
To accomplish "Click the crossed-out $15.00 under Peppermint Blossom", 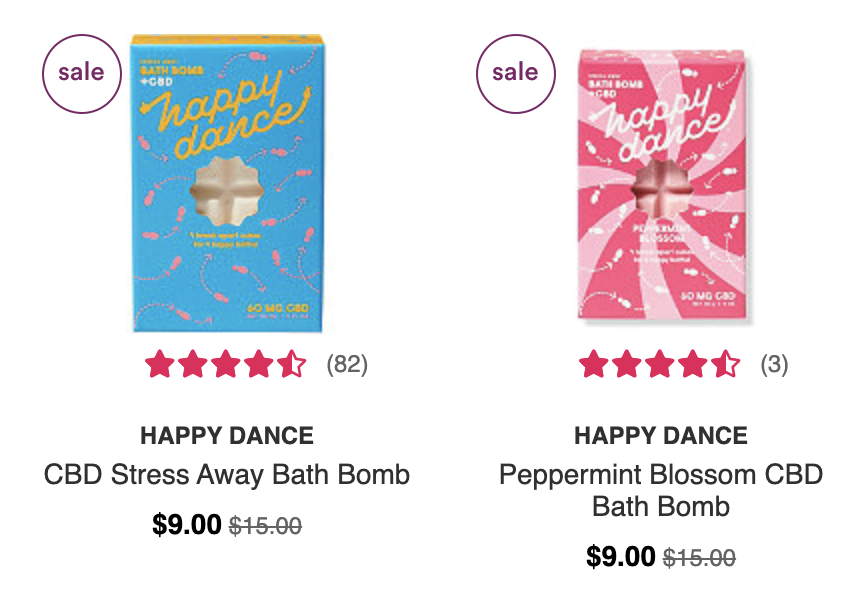I will tap(699, 558).
